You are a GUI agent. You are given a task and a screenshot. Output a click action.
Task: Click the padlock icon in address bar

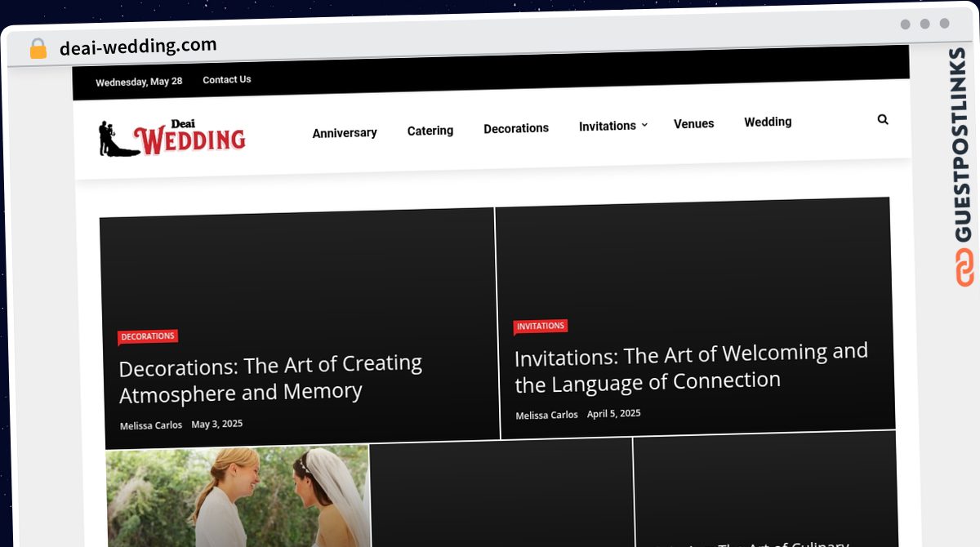point(38,49)
